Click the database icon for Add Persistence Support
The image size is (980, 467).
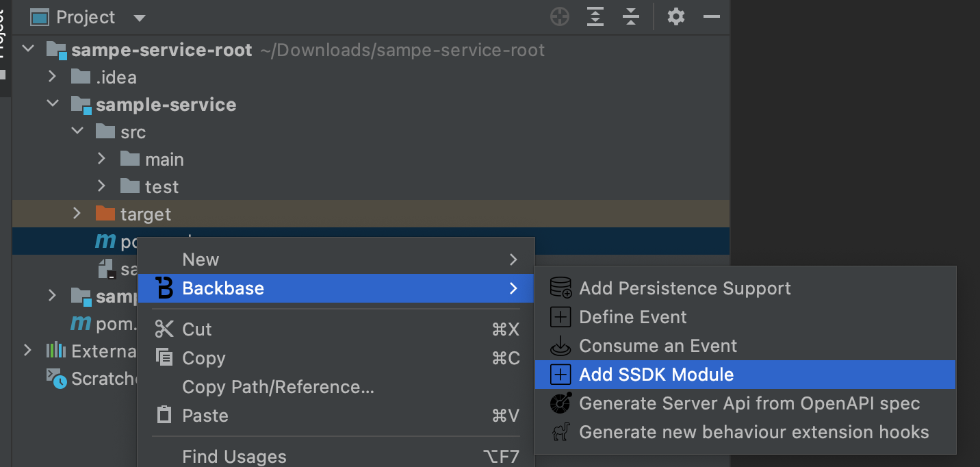point(560,288)
